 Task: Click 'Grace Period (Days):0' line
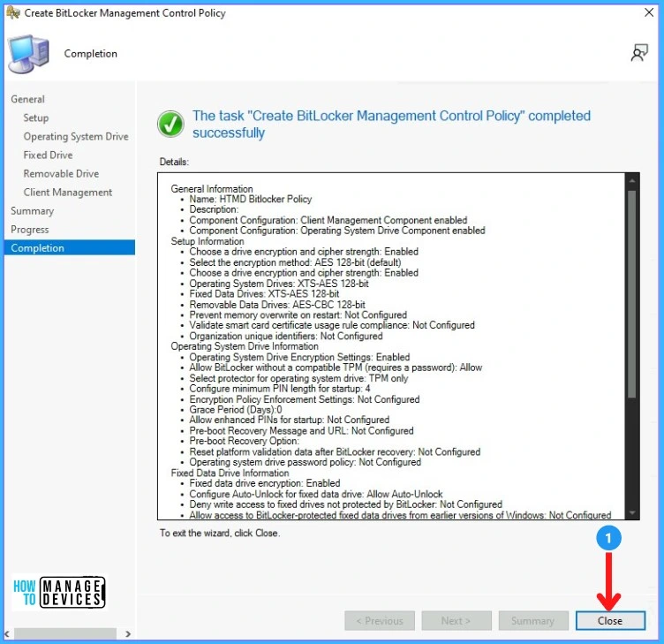tap(236, 410)
